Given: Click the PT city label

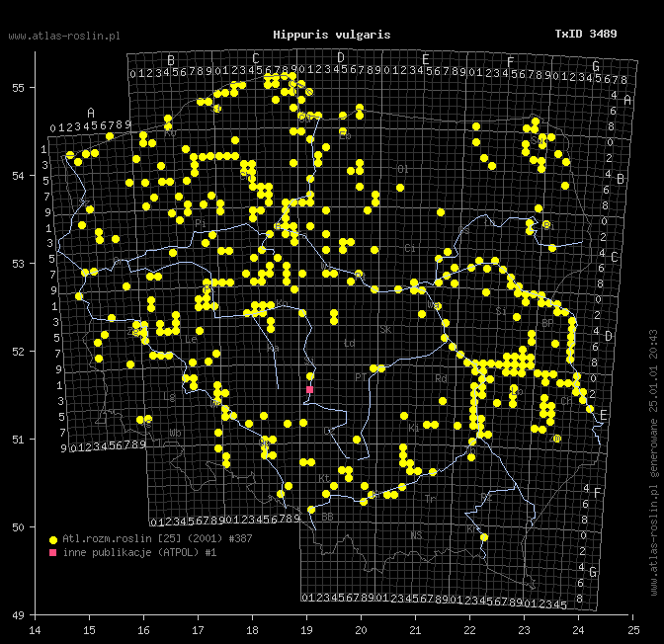Looking at the screenshot, I should pos(361,377).
